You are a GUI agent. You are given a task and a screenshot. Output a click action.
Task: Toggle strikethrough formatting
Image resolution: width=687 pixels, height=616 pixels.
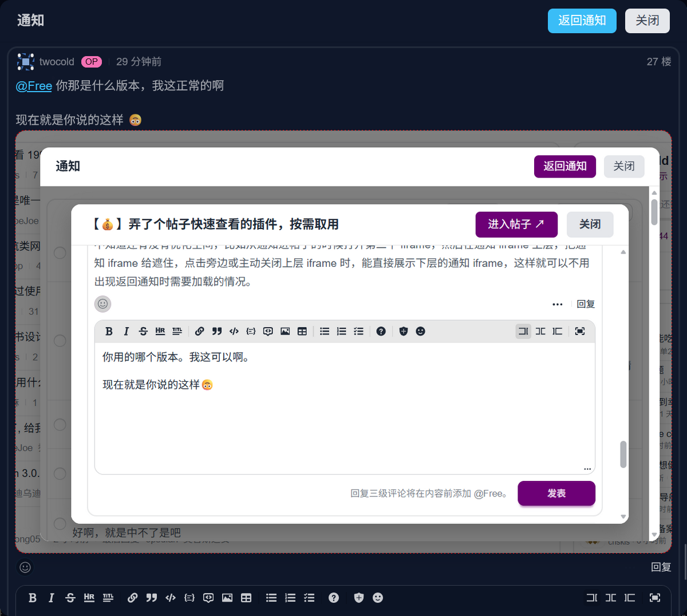click(143, 331)
